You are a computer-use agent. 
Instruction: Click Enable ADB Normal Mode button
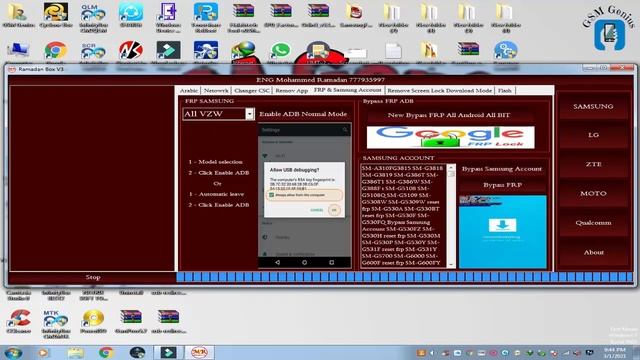[303, 114]
